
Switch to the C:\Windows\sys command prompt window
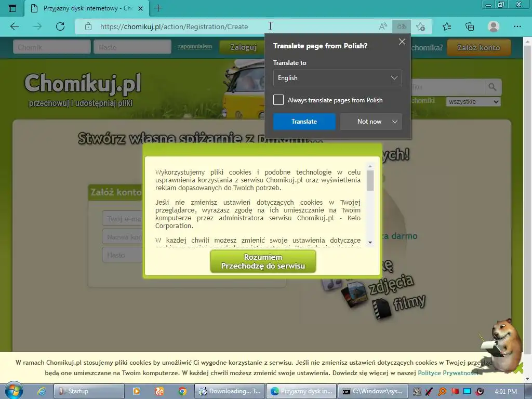tap(373, 391)
